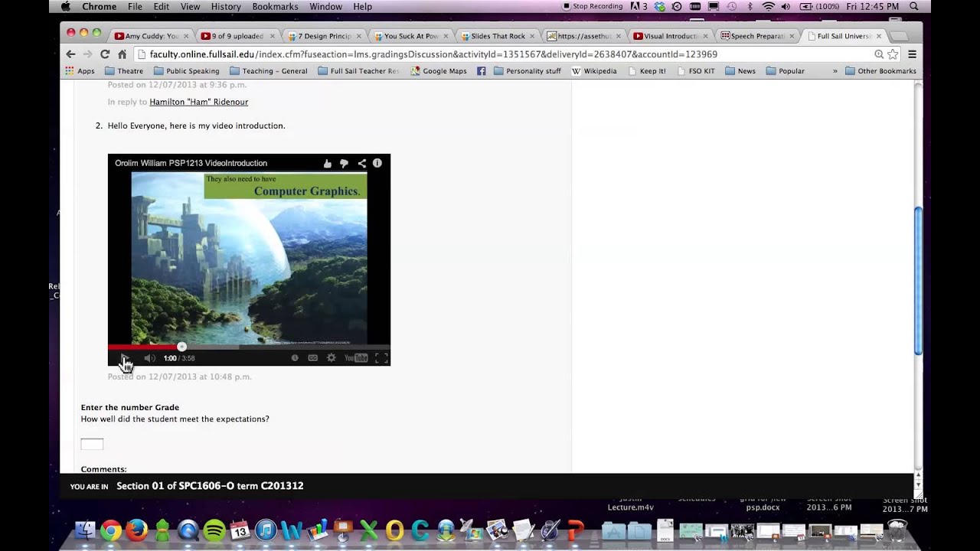980x551 pixels.
Task: Open the Chrome hamburger menu
Action: 912,54
